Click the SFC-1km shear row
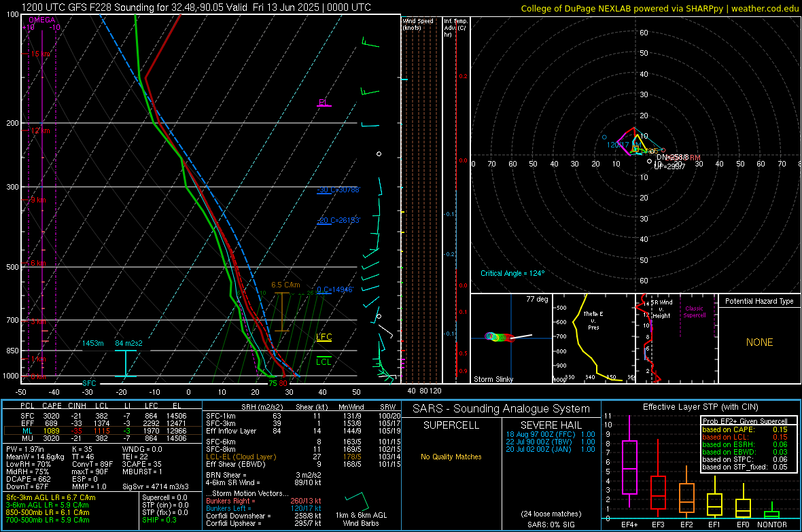 (x=303, y=416)
